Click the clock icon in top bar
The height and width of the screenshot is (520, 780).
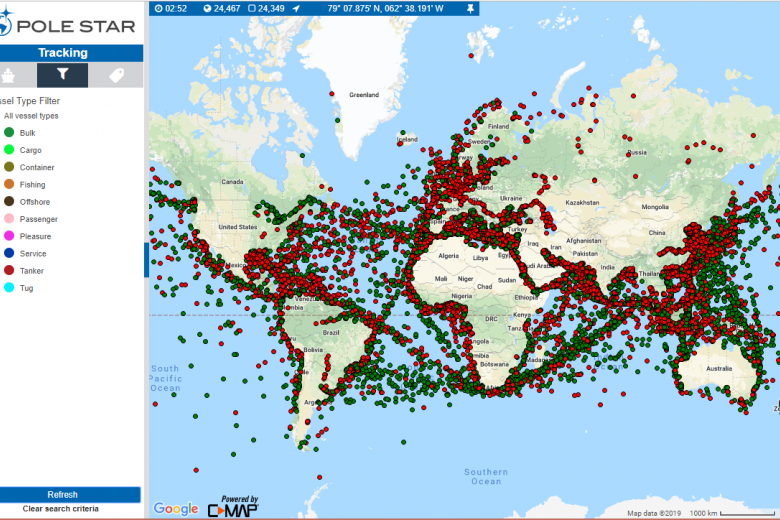159,8
